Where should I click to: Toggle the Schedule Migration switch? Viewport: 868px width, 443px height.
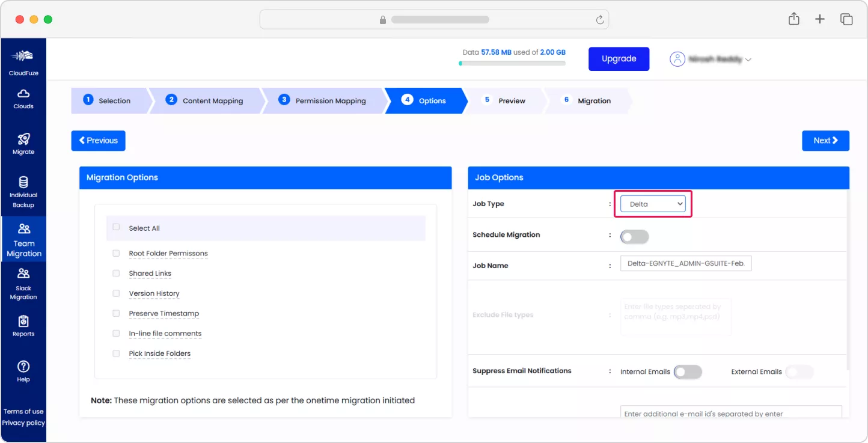pos(635,237)
